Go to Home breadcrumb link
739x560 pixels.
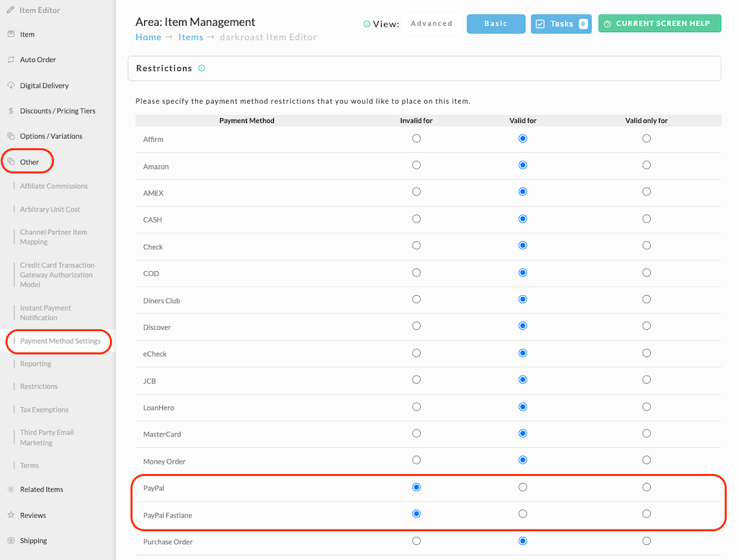148,38
